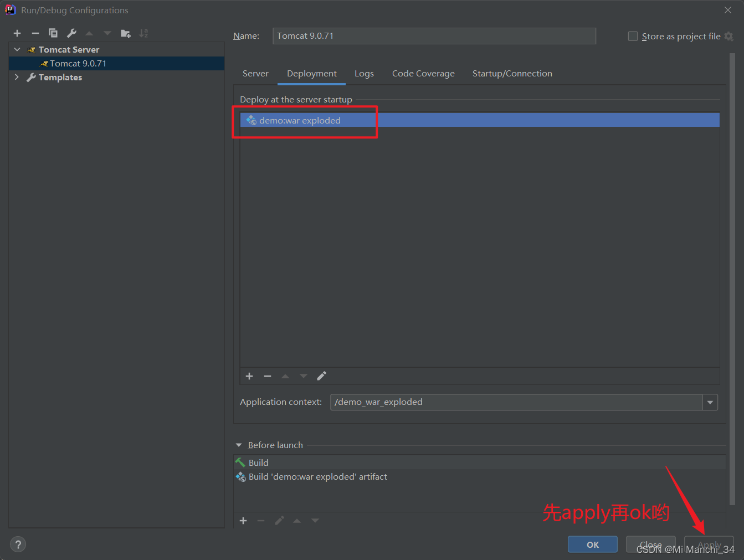
Task: Open the gear icon next to Store as project file
Action: point(729,37)
